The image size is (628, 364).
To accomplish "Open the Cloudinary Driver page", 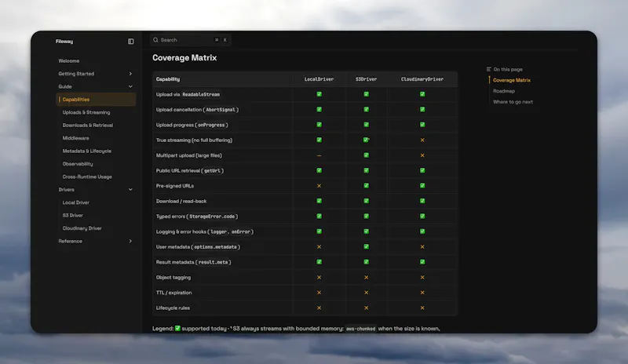I will (x=82, y=228).
